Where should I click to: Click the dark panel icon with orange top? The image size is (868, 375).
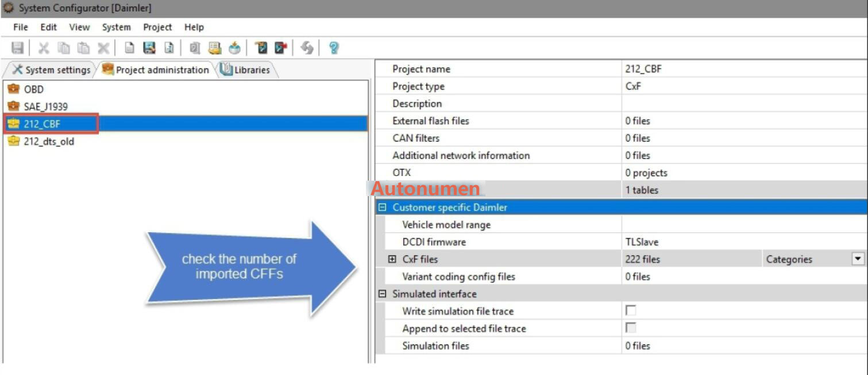point(261,48)
